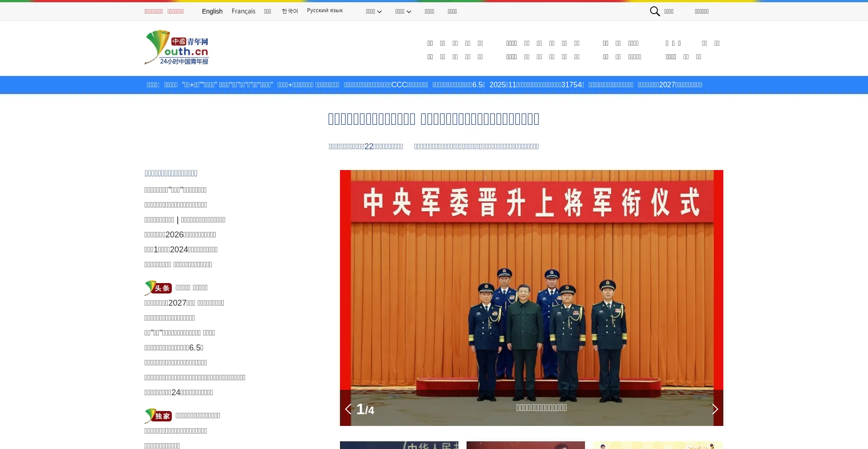Click the Youth.cn logo
Image resolution: width=868 pixels, height=449 pixels.
tap(176, 47)
